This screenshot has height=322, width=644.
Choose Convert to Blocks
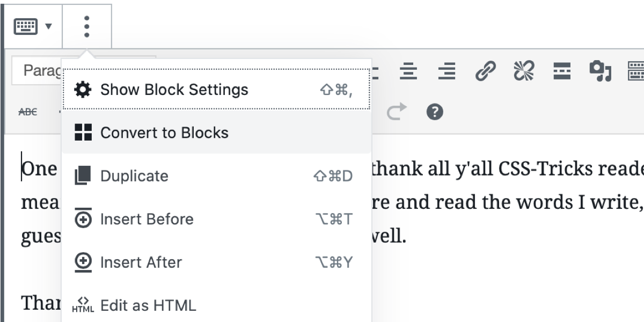click(216, 133)
